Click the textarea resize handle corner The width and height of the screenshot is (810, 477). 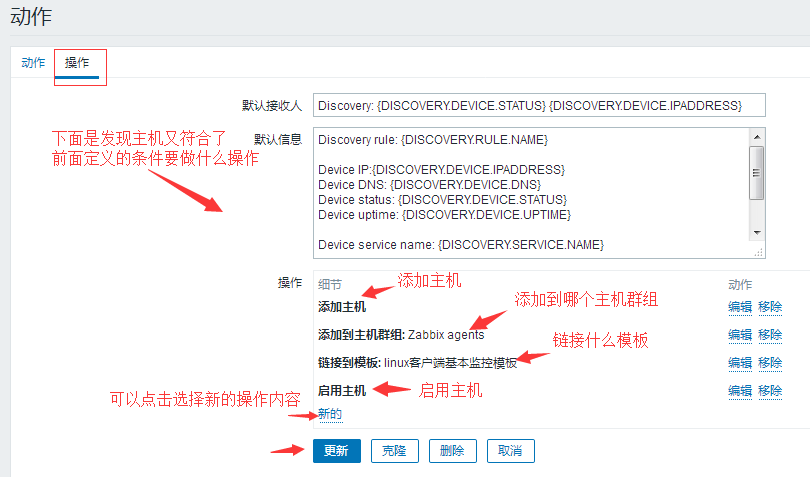click(x=759, y=252)
